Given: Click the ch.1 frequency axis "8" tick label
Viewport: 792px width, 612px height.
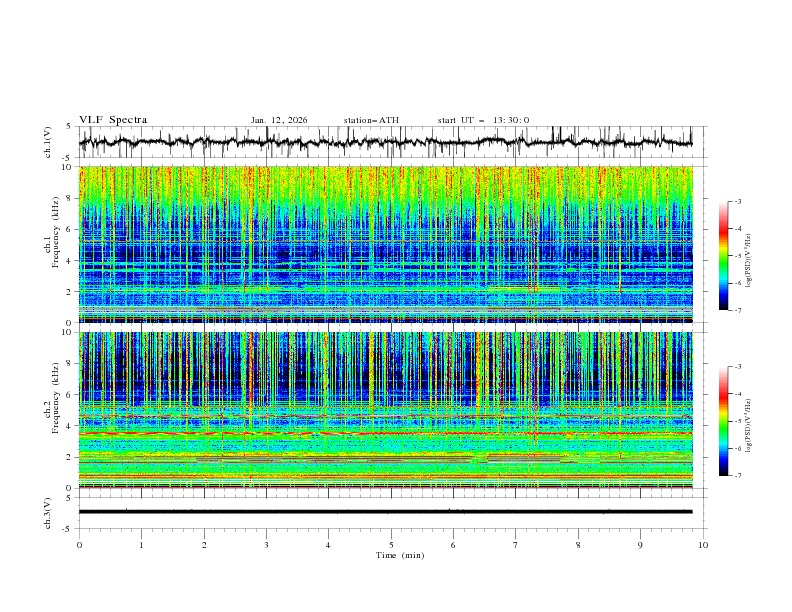Looking at the screenshot, I should click(71, 198).
